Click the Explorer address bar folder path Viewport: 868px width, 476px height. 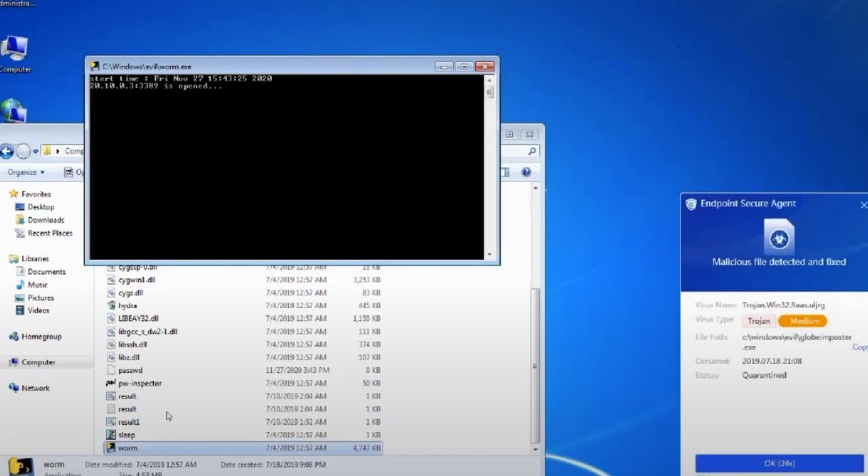click(x=64, y=151)
